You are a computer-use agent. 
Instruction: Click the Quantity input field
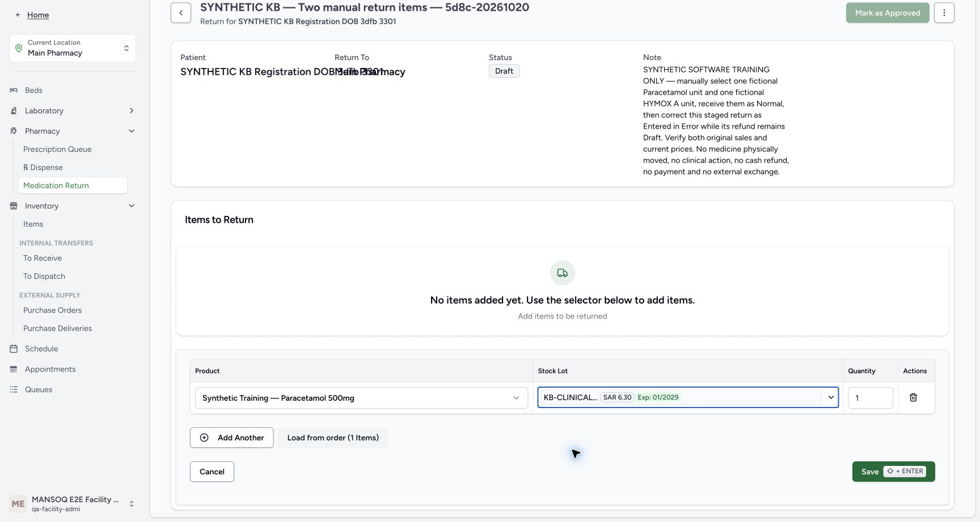871,398
